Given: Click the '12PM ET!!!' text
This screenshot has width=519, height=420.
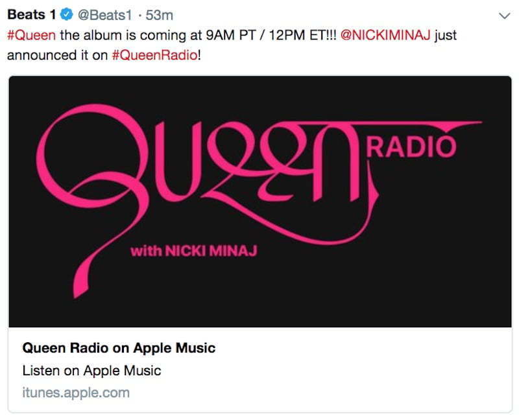Looking at the screenshot, I should (x=302, y=35).
